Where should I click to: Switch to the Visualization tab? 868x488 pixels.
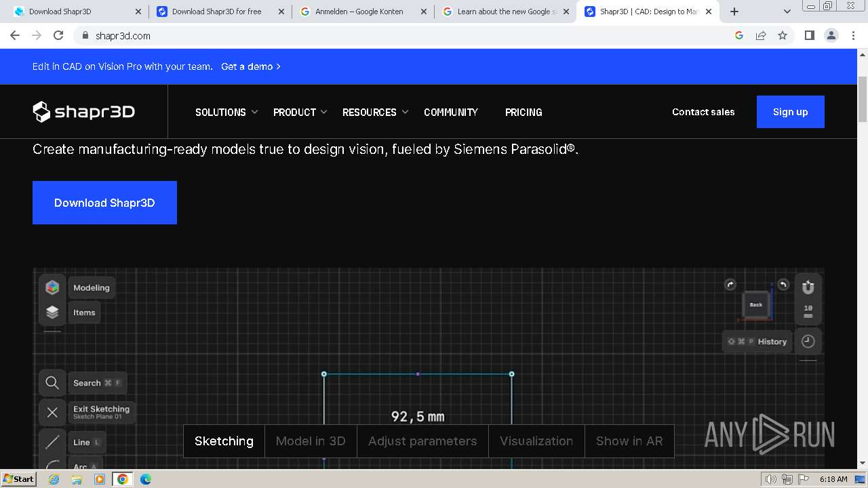coord(536,441)
